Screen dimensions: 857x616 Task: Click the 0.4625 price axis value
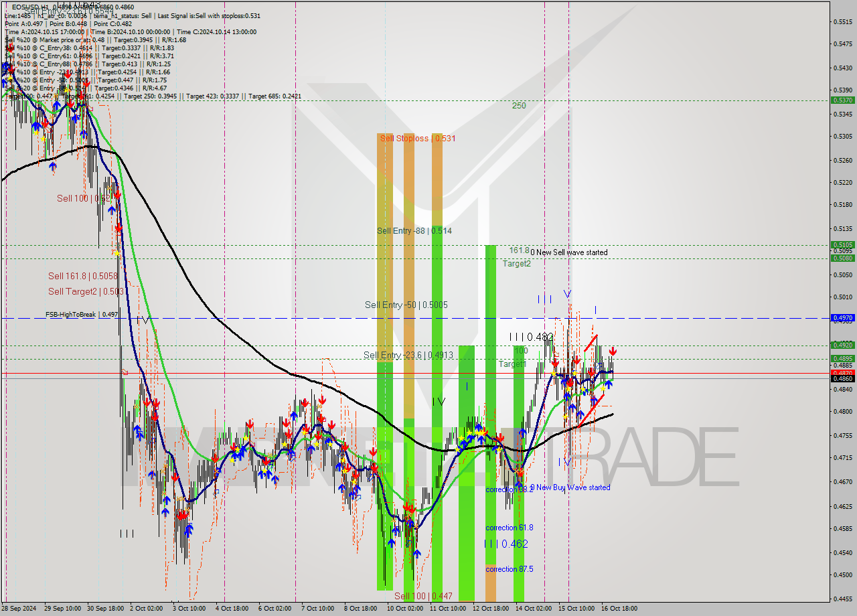coord(842,506)
